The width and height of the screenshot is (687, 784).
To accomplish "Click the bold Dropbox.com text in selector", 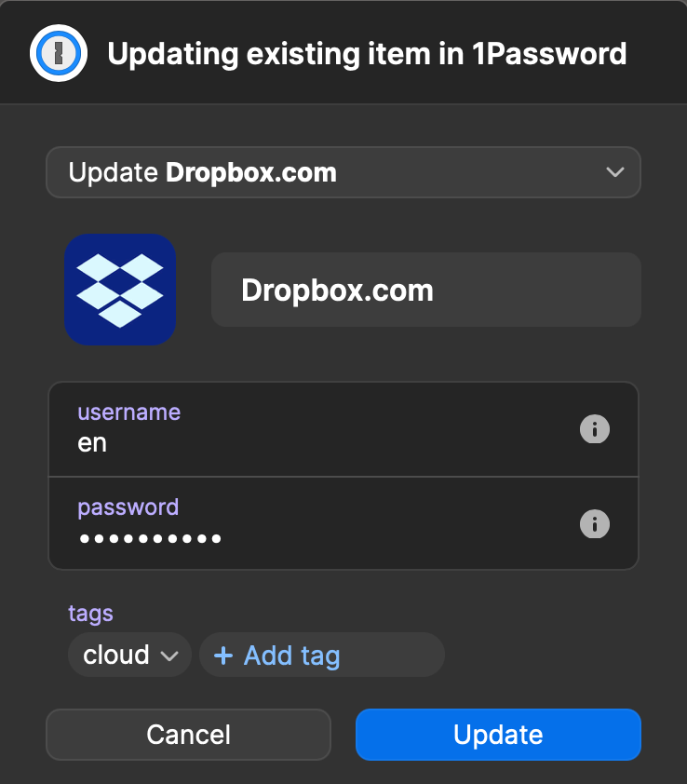I will (251, 172).
